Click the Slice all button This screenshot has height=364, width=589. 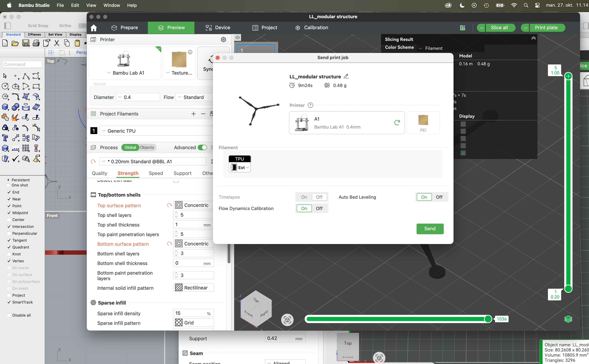tap(499, 28)
